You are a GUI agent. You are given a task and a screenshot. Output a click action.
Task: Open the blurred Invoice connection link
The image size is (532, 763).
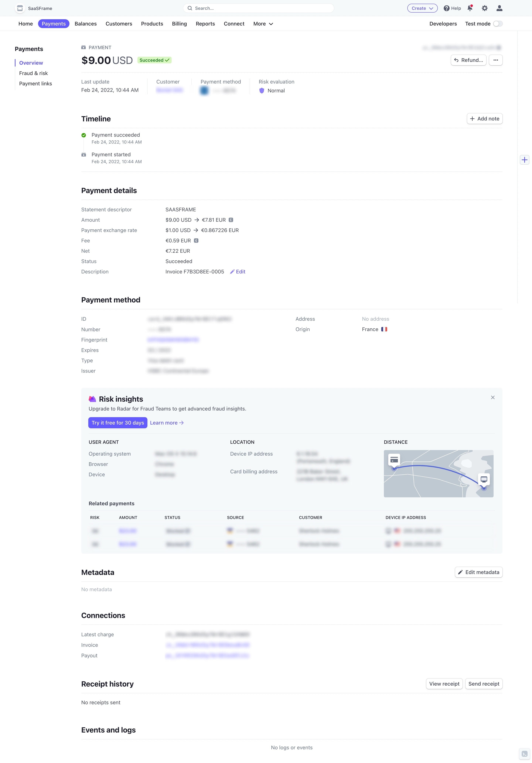[208, 645]
